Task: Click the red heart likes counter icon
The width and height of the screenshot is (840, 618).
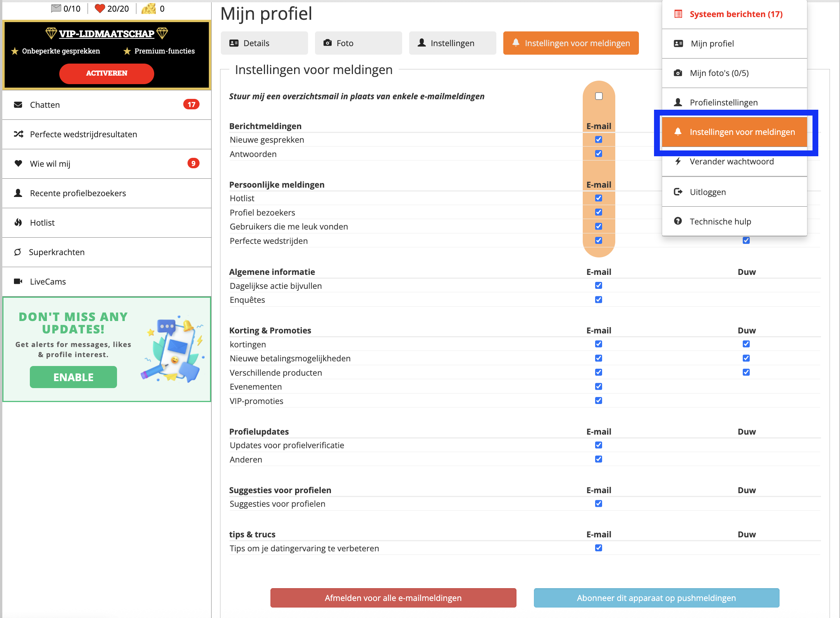Action: point(100,8)
